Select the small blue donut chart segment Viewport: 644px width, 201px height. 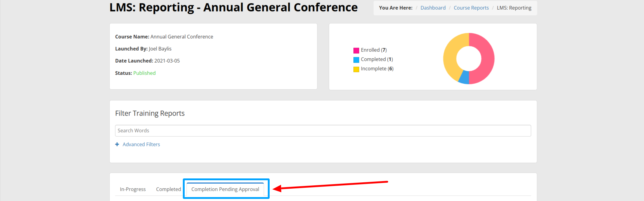pyautogui.click(x=464, y=78)
